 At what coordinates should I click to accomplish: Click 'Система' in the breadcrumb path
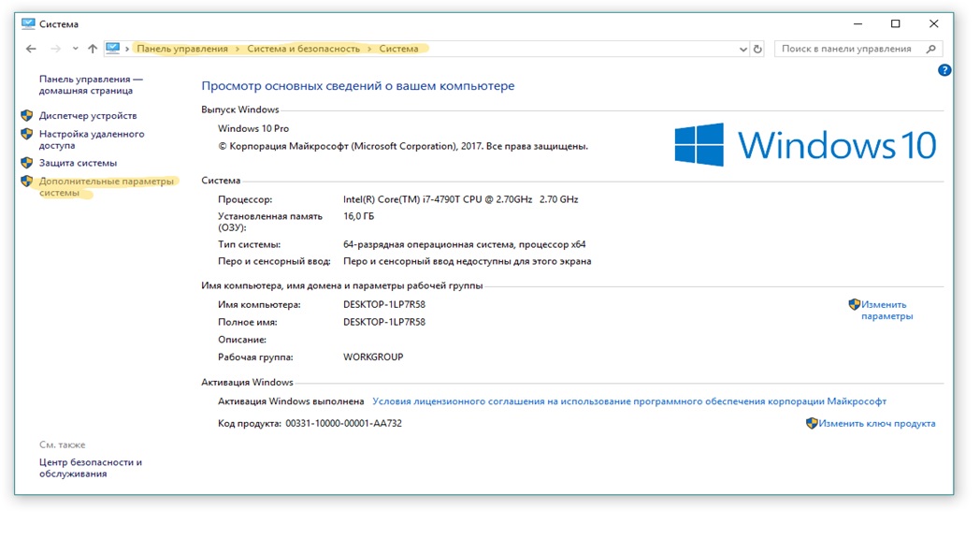(398, 49)
